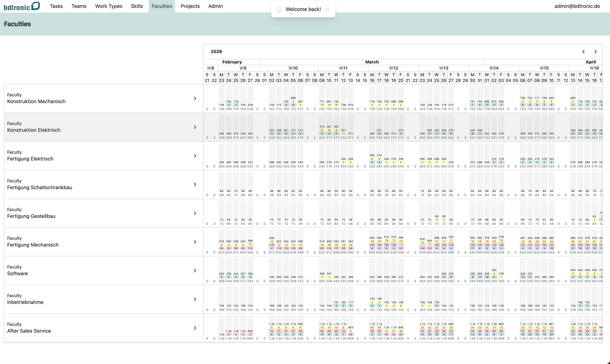Expand the Konstruktion Mechanisch faculty row
The height and width of the screenshot is (364, 610).
point(195,98)
